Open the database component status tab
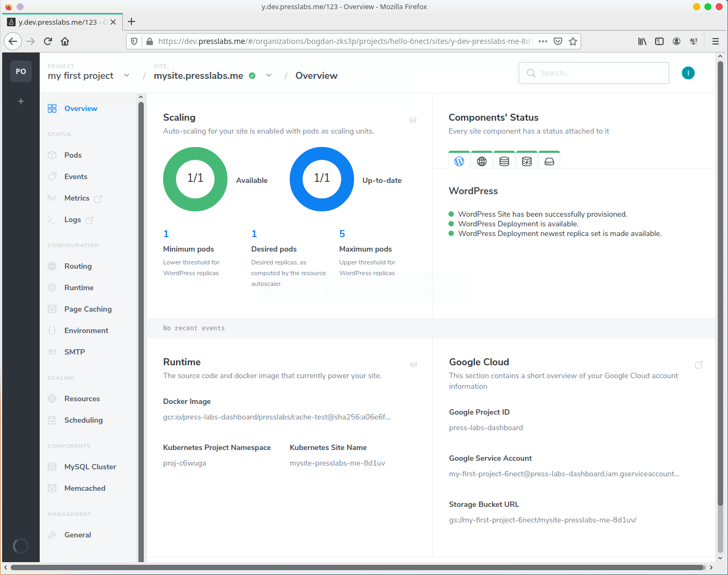728x575 pixels. click(x=504, y=161)
